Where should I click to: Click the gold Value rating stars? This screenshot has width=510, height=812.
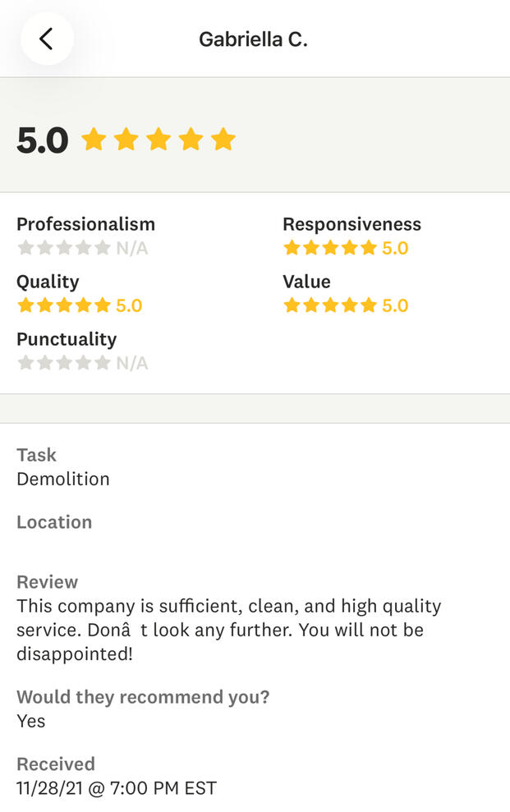point(330,305)
